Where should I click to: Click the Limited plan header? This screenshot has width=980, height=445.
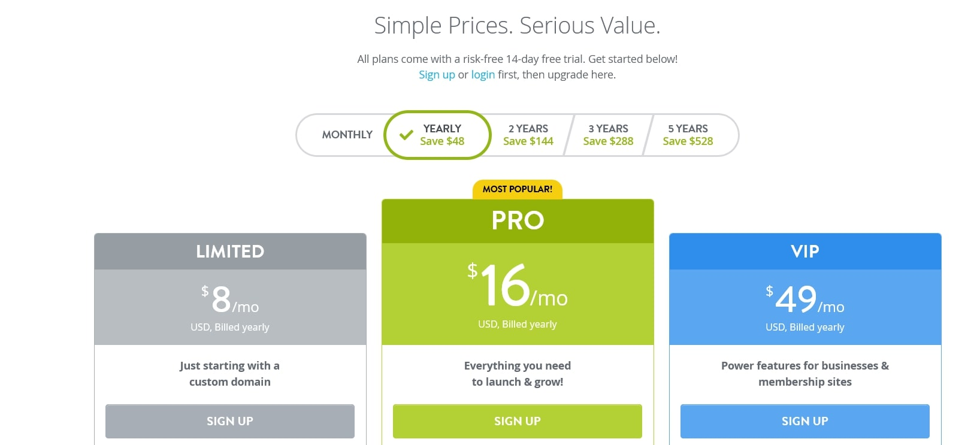click(x=230, y=252)
